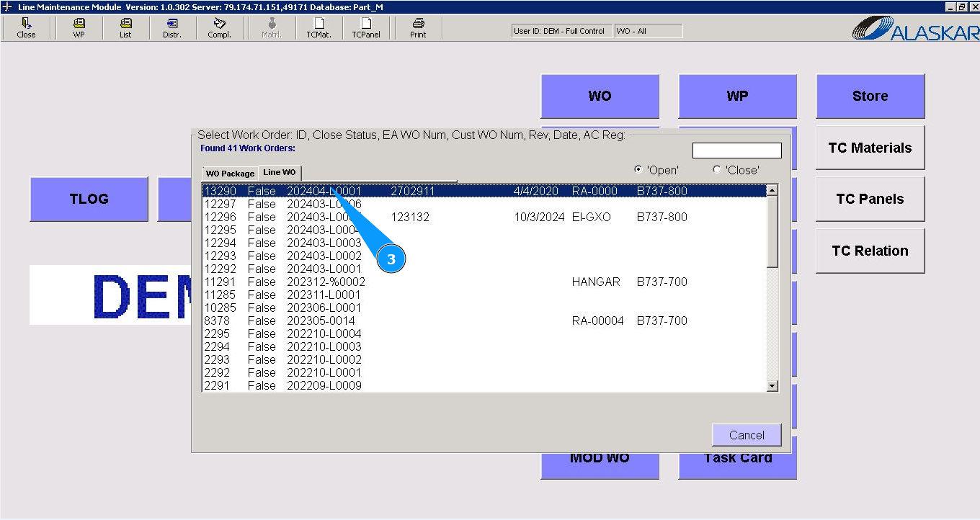Select work order row 2291
This screenshot has width=980, height=520.
pos(484,385)
